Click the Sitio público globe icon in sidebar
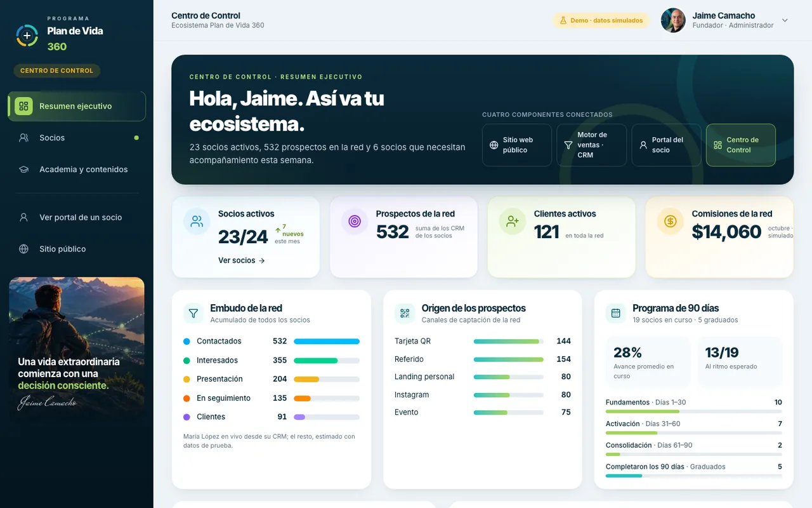812x508 pixels. 24,249
